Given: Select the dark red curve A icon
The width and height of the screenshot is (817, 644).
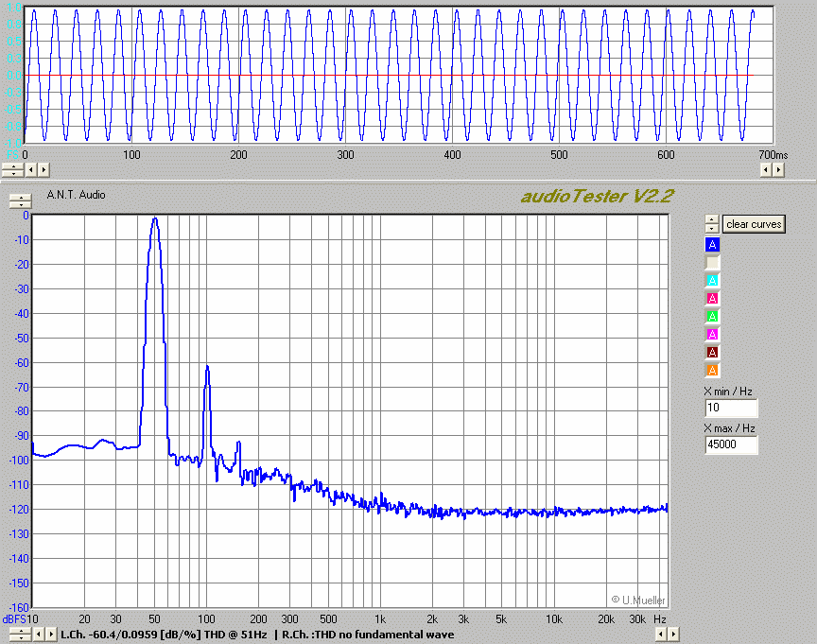Looking at the screenshot, I should point(713,353).
